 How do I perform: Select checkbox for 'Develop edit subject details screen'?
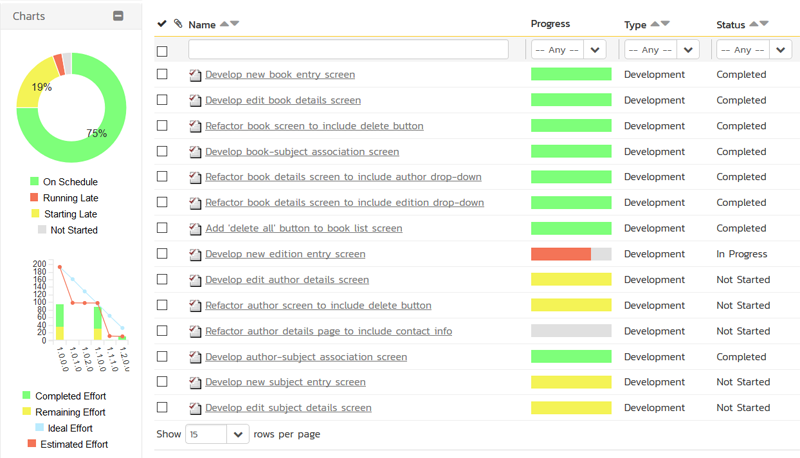(162, 407)
